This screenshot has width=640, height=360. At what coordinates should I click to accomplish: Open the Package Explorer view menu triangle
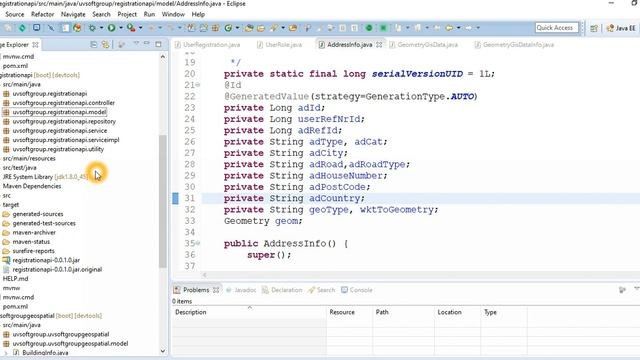(x=136, y=44)
